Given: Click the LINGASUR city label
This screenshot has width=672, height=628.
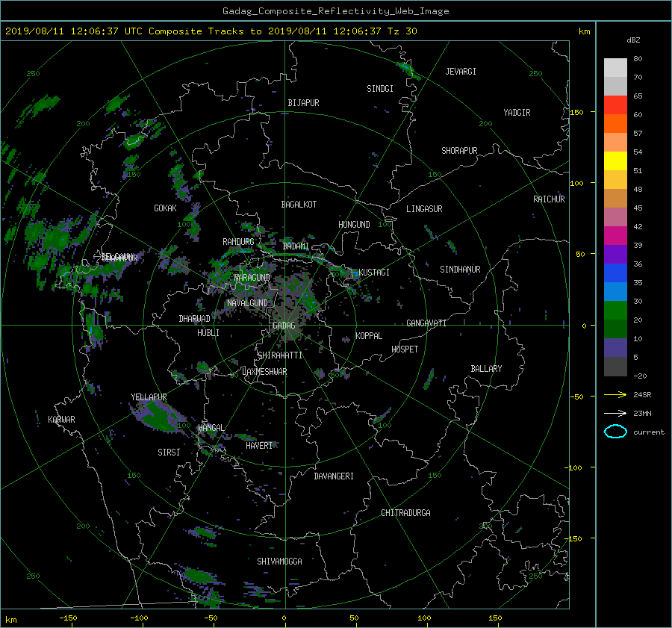Looking at the screenshot, I should coord(424,209).
